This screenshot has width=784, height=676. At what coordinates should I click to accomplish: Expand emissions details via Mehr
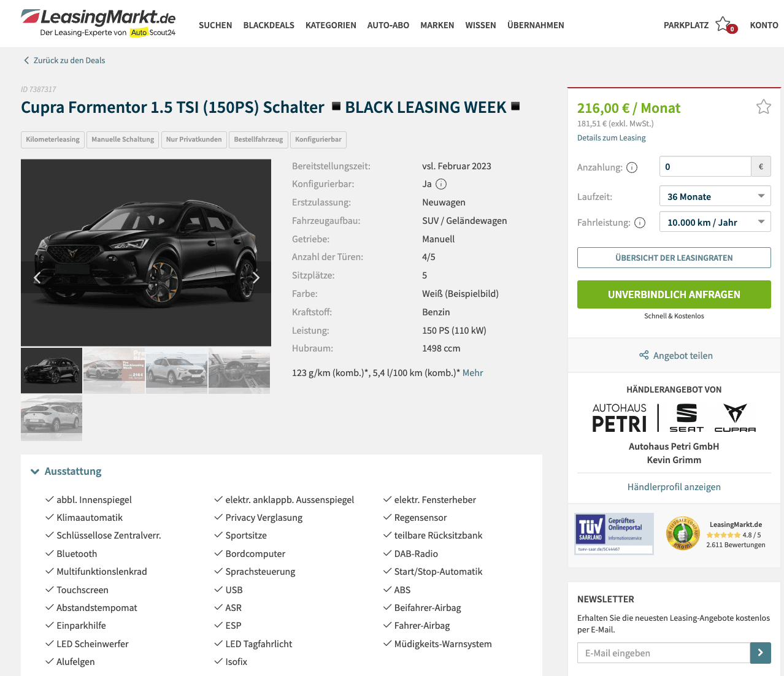tap(472, 372)
